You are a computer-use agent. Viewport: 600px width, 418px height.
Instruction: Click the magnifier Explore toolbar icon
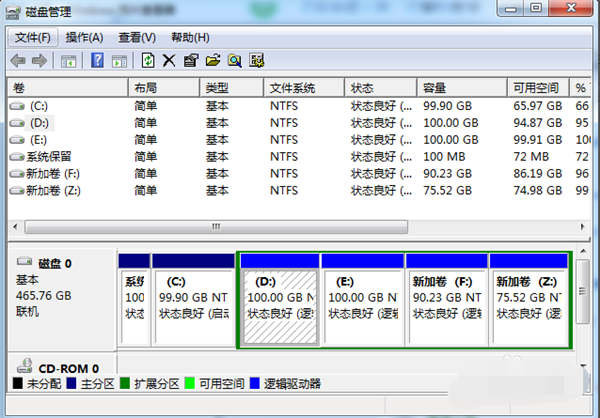pos(234,61)
